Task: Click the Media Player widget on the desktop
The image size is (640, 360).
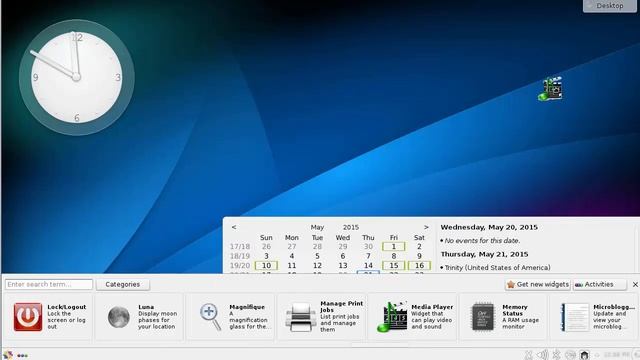Action: 550,89
